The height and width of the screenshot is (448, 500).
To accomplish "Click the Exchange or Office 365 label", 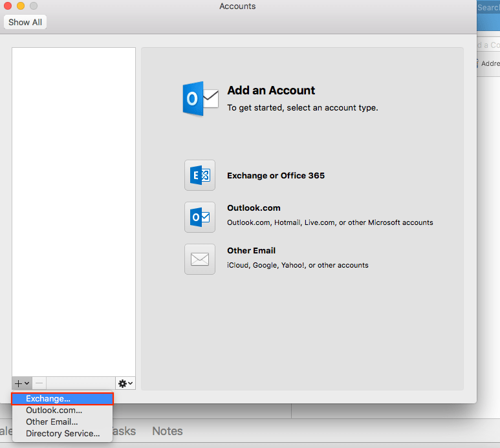I will coord(276,176).
